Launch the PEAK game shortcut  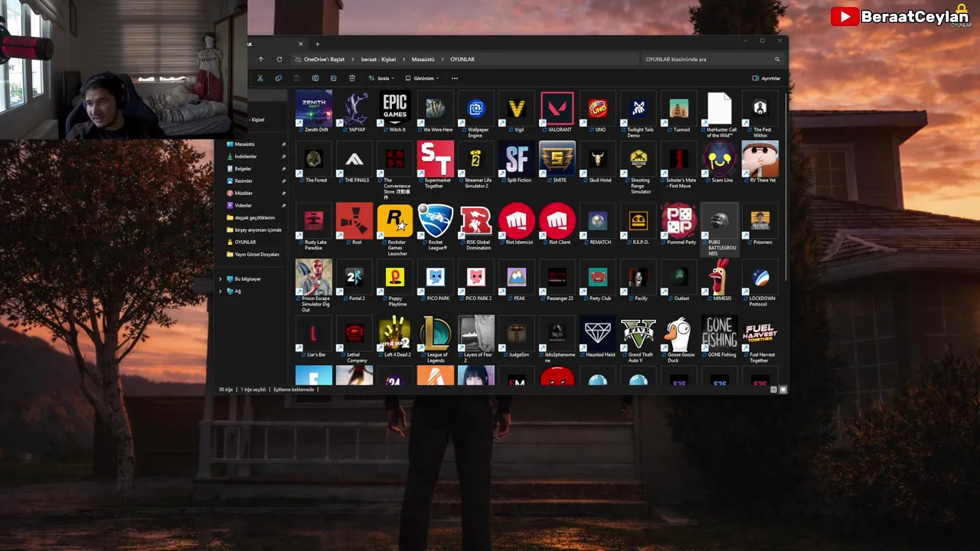click(x=517, y=277)
